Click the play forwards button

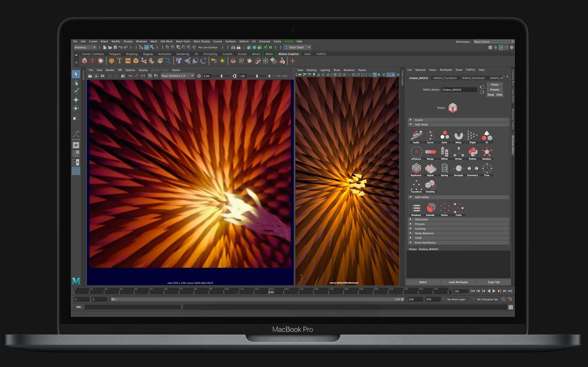[x=494, y=291]
